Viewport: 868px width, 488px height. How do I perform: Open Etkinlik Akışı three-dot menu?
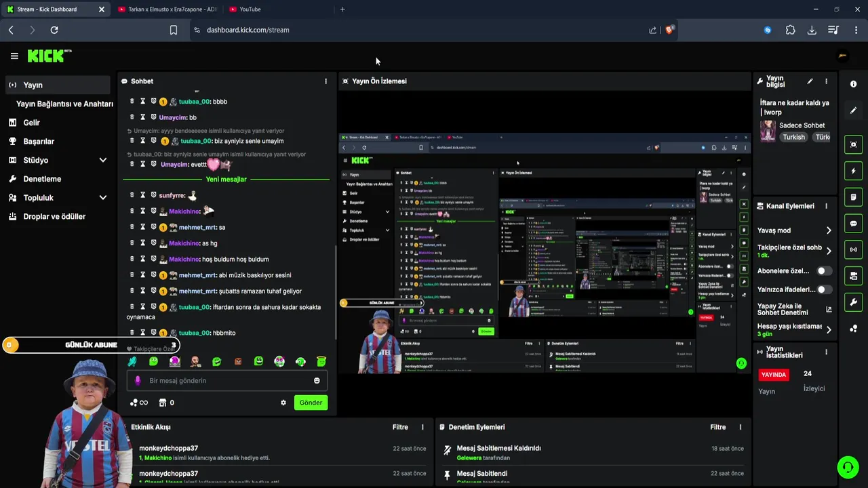(422, 427)
